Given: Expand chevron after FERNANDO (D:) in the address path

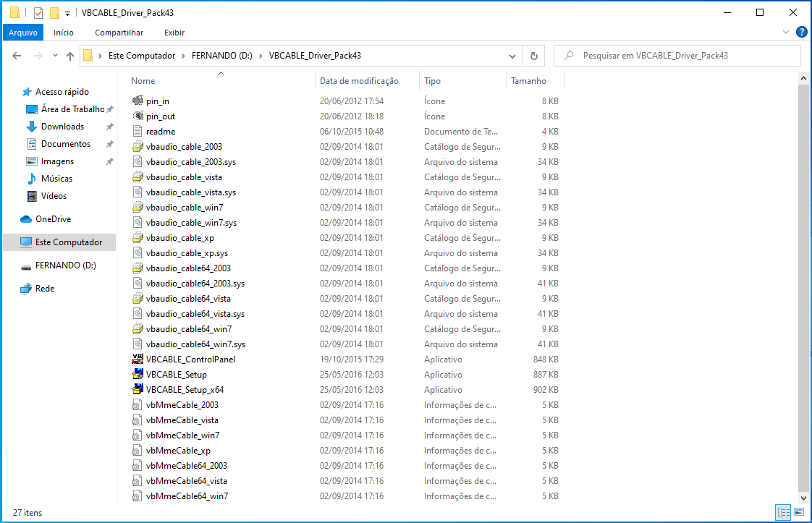Looking at the screenshot, I should point(261,56).
